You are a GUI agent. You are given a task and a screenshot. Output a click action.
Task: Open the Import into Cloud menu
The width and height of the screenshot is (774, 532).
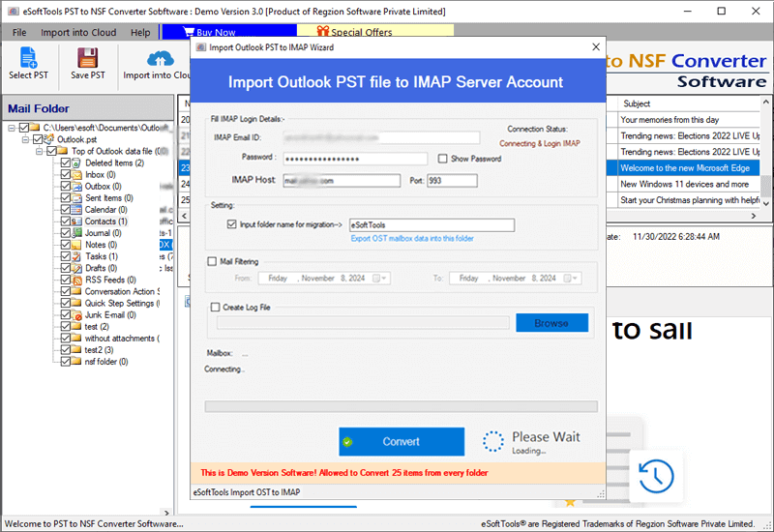pos(78,33)
